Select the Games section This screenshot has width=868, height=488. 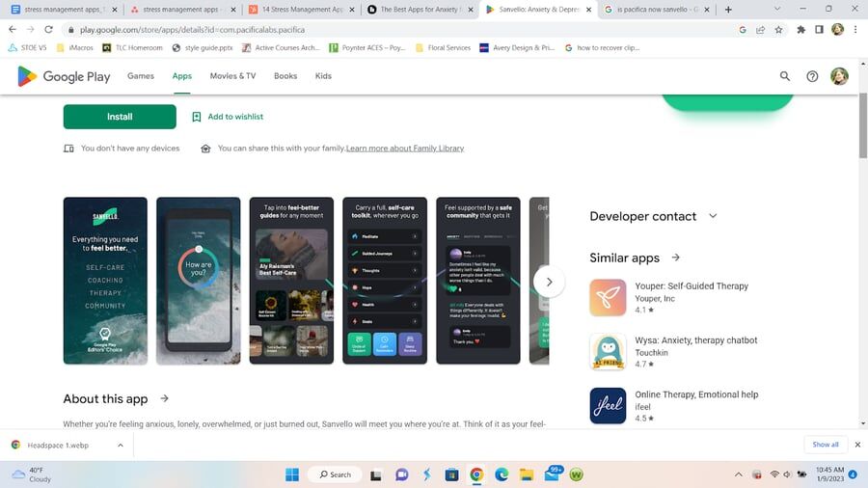tap(141, 76)
